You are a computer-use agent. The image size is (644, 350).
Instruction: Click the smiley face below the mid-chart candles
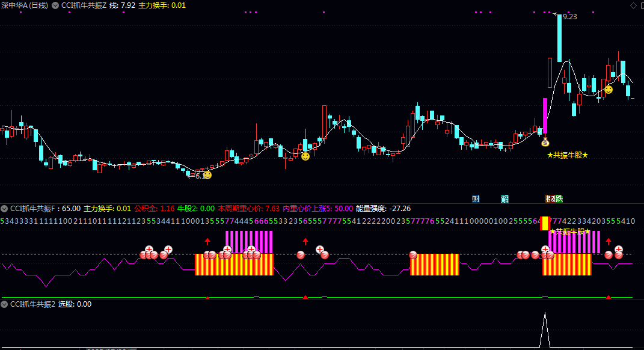tap(305, 156)
